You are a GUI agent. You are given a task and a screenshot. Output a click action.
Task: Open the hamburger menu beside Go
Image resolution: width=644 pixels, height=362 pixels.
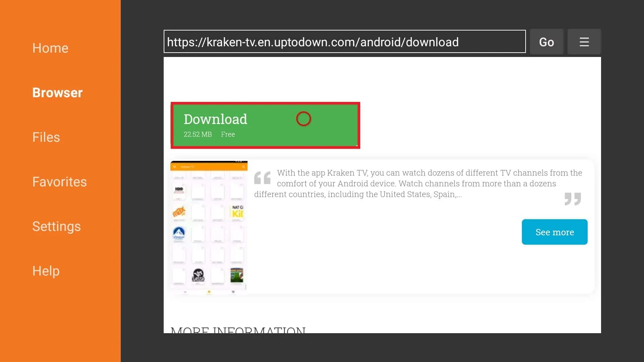point(584,42)
